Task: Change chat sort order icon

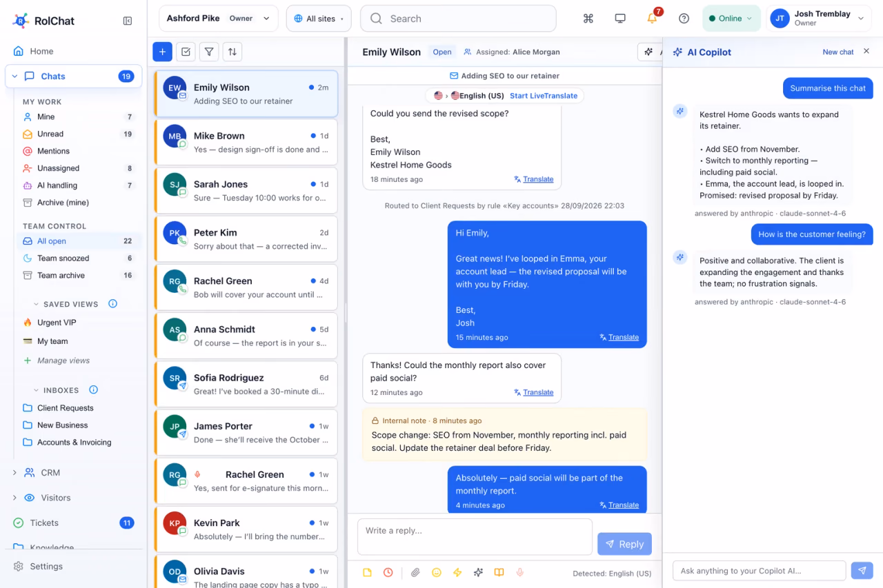Action: point(232,52)
